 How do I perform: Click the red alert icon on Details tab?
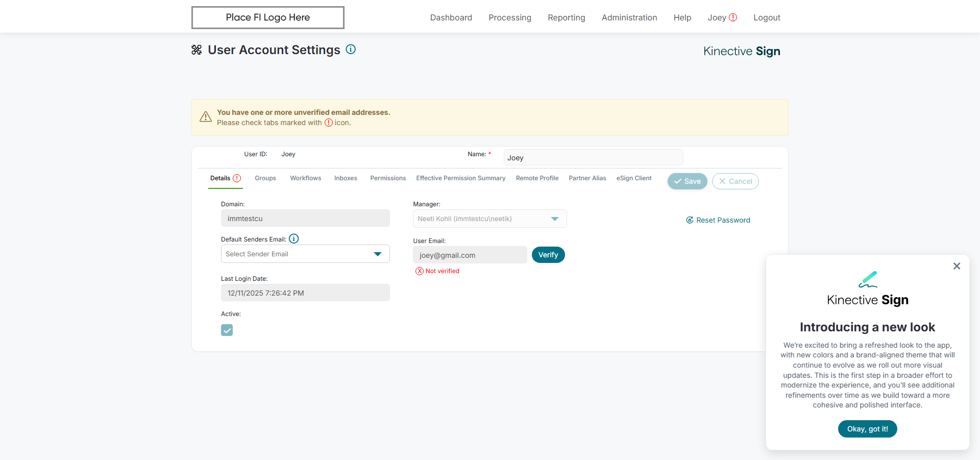237,178
